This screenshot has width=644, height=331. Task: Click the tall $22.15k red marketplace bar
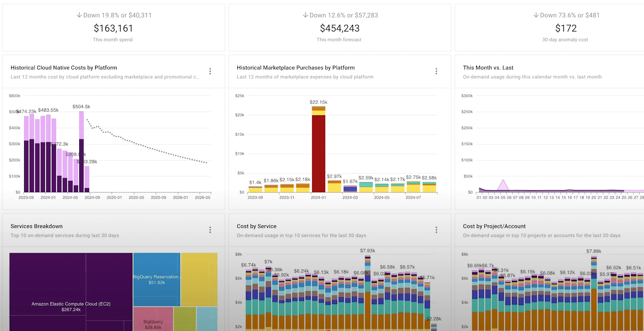click(319, 149)
